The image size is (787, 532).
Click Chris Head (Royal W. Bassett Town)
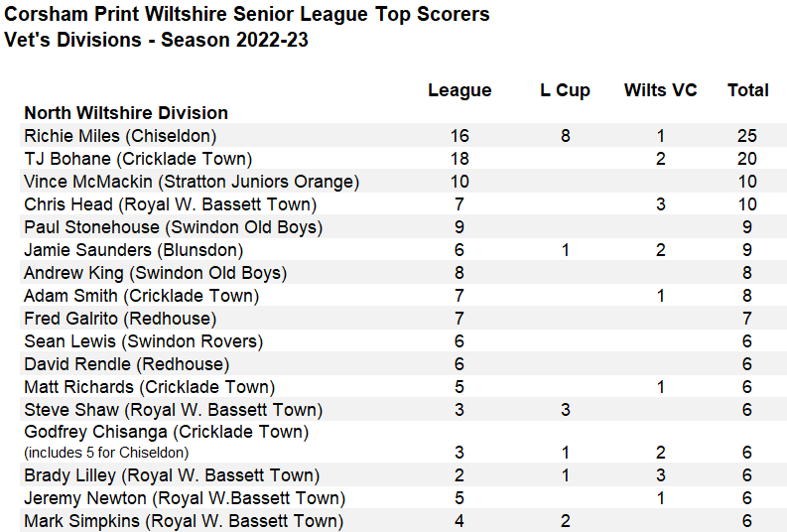tap(170, 204)
